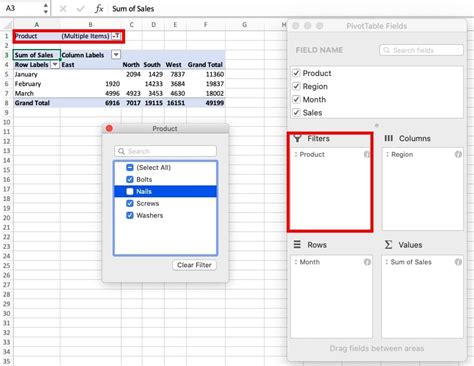Click the info icon next to Sum of Sales

[458, 262]
